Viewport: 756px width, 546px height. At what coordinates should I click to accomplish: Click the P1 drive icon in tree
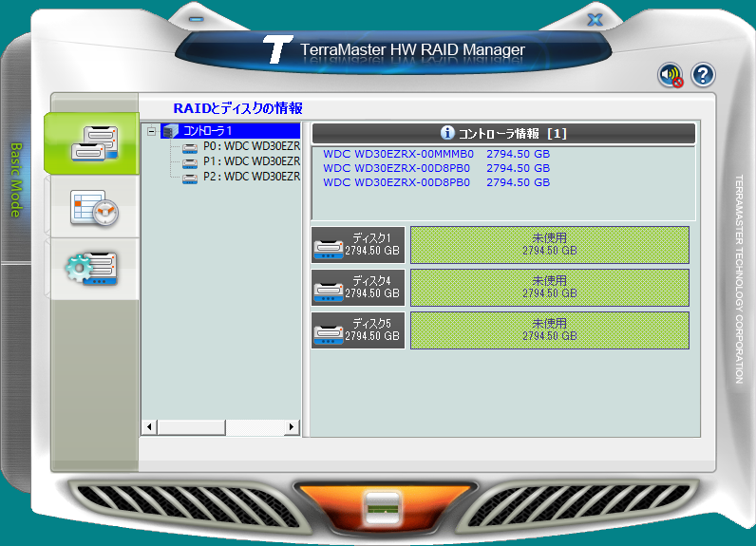coord(190,163)
